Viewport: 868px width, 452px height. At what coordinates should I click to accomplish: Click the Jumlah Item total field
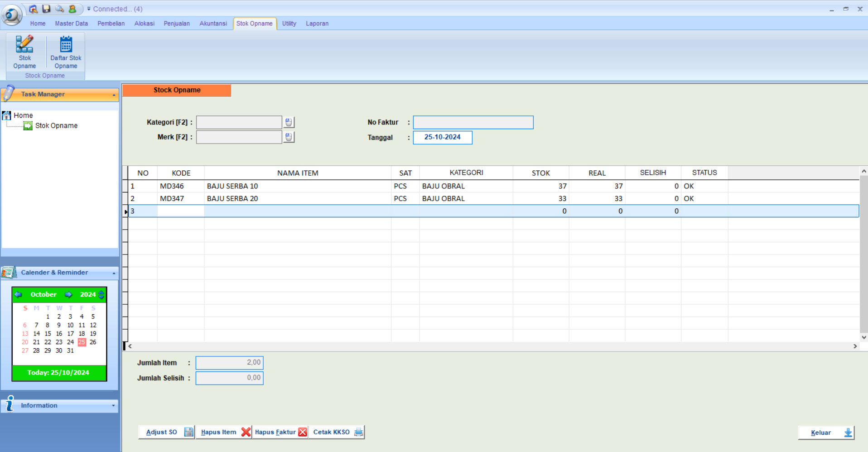tap(229, 363)
